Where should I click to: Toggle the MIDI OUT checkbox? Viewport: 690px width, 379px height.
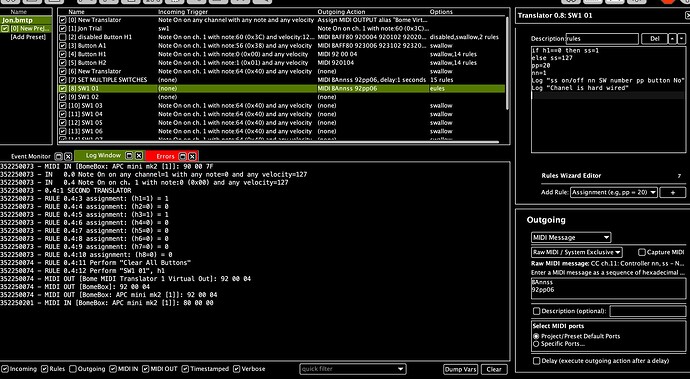point(146,369)
